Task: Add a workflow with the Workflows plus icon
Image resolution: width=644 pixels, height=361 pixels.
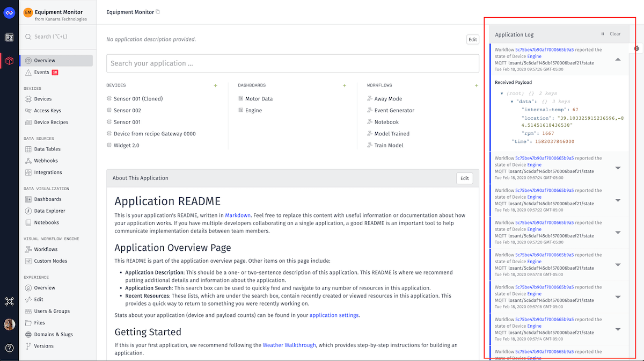Action: (x=477, y=85)
